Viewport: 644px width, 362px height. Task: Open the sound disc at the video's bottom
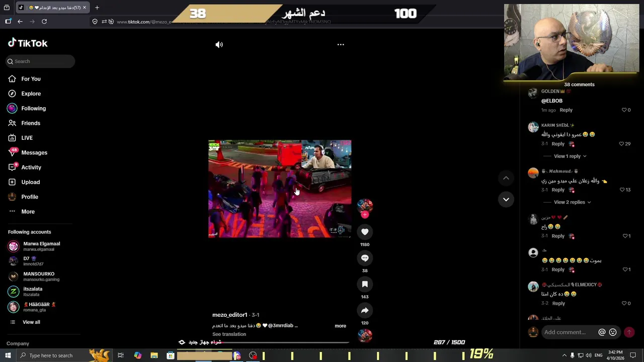point(365,335)
